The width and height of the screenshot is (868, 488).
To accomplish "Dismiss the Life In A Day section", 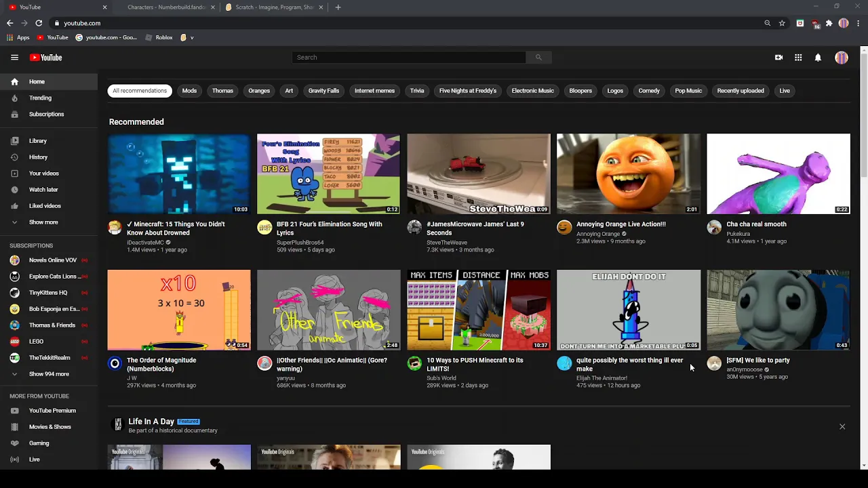I will pos(842,427).
